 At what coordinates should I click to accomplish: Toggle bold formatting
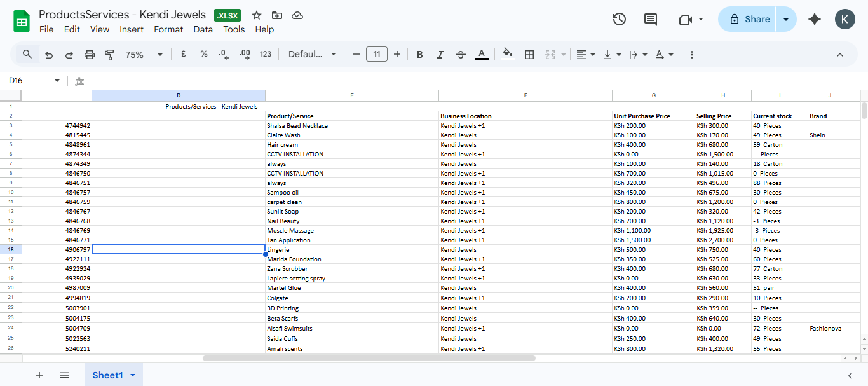pyautogui.click(x=420, y=55)
